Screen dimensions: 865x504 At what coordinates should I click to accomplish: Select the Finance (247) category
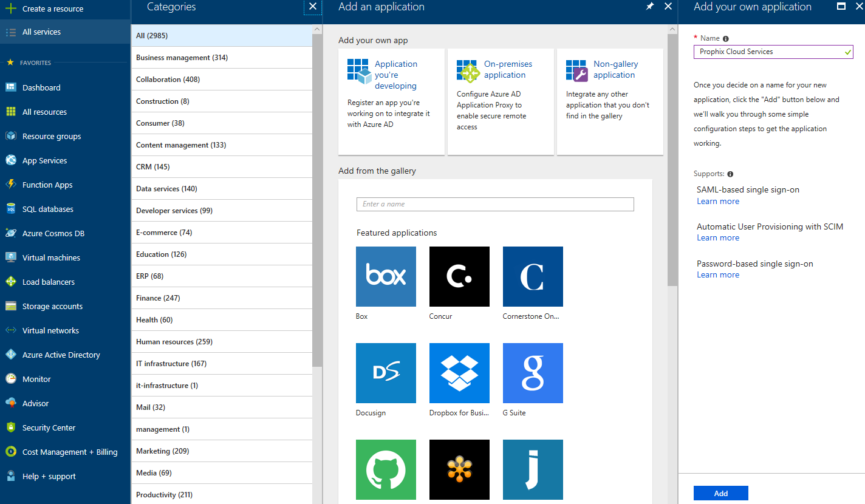[x=222, y=298]
